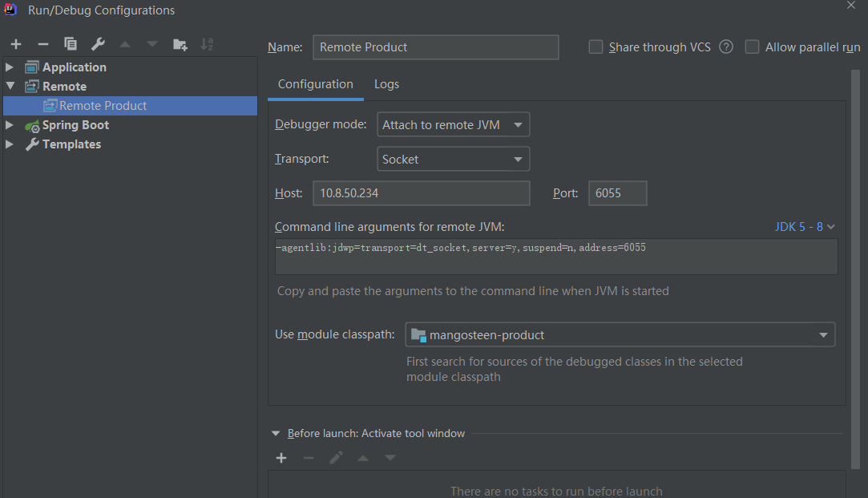The image size is (868, 498).
Task: Add a before-launch task with plus icon
Action: (281, 458)
